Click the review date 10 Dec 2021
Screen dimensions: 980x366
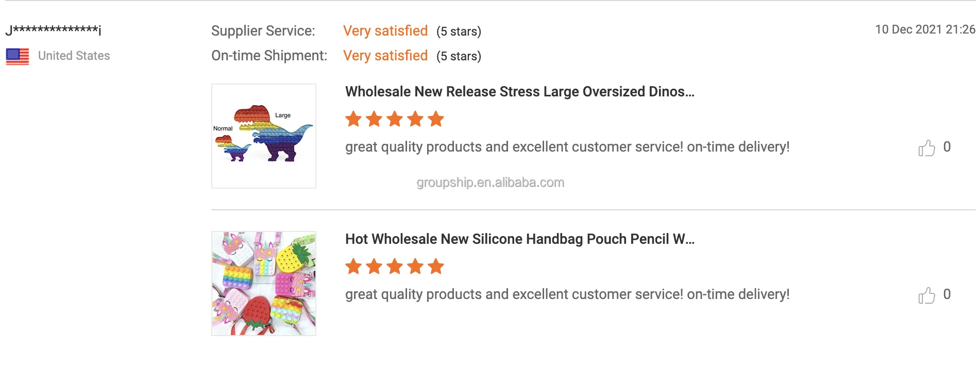925,29
